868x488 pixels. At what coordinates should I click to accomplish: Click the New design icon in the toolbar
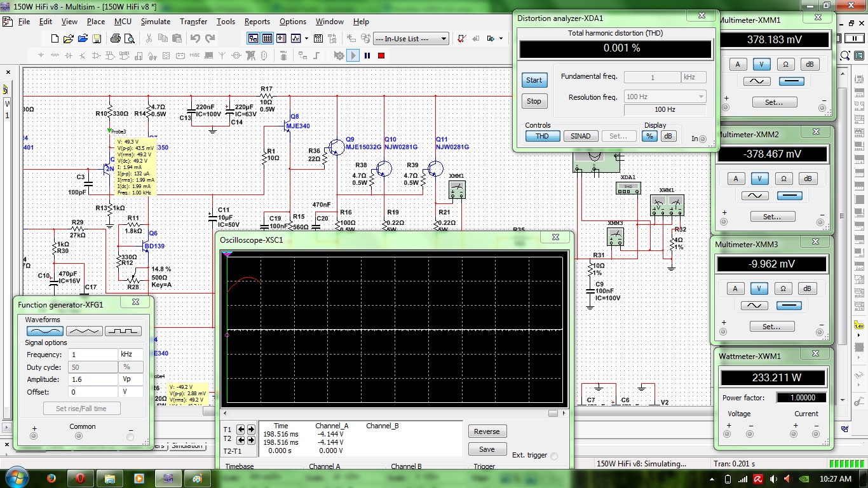pyautogui.click(x=55, y=39)
